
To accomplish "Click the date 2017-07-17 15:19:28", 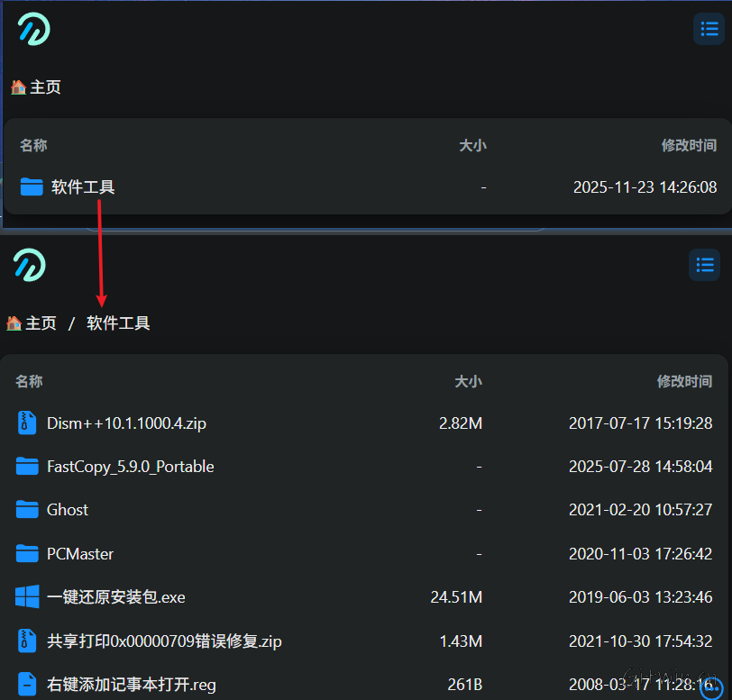I will pyautogui.click(x=640, y=423).
